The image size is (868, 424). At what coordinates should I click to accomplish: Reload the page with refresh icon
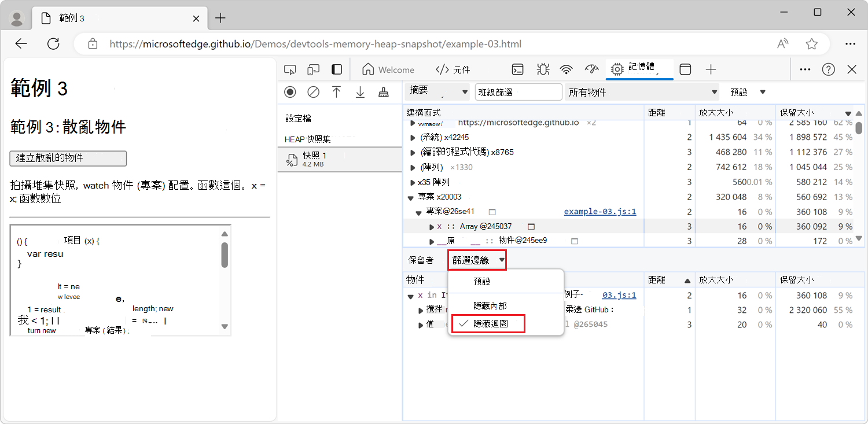tap(53, 44)
